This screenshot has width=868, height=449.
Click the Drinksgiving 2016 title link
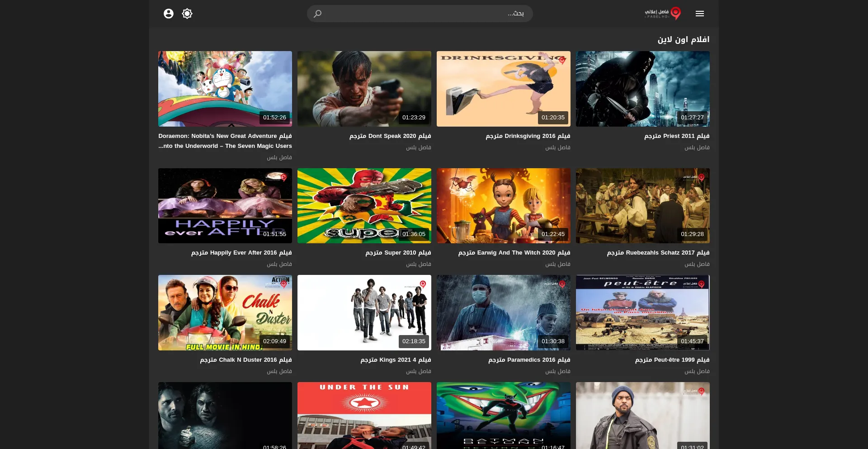528,136
